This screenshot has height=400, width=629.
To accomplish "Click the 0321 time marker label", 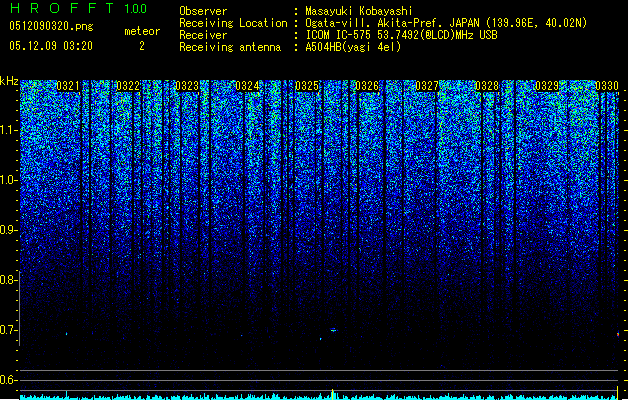I will pyautogui.click(x=68, y=86).
